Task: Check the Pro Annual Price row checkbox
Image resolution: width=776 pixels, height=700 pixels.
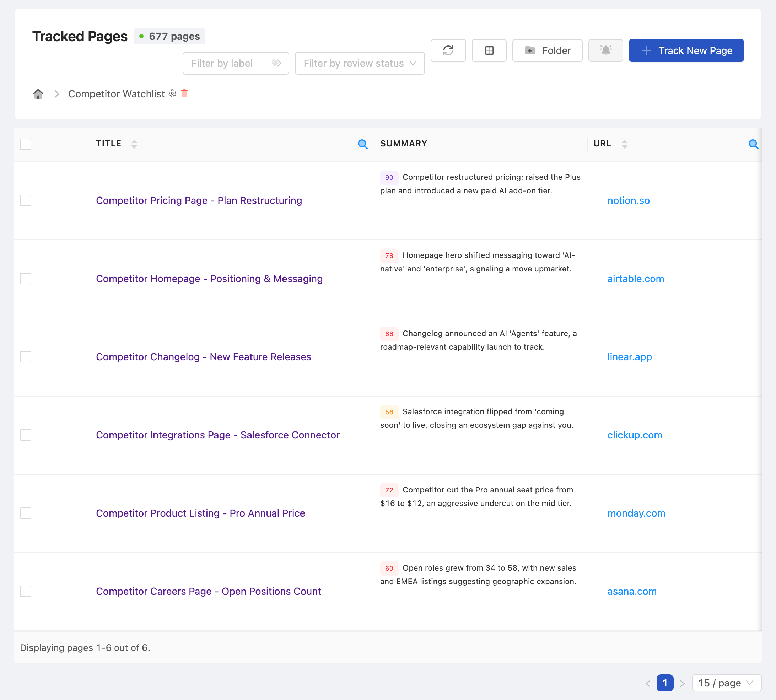Action: [x=25, y=513]
